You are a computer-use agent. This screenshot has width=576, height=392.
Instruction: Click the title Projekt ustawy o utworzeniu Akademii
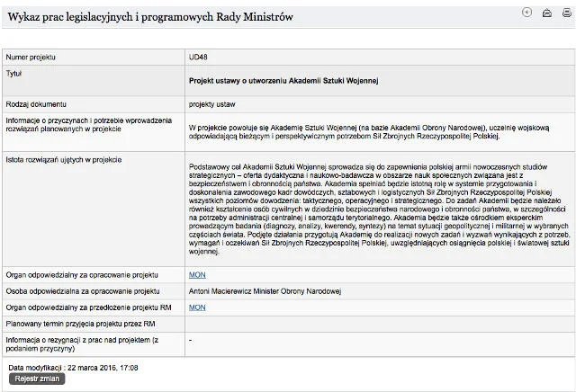[x=283, y=81]
